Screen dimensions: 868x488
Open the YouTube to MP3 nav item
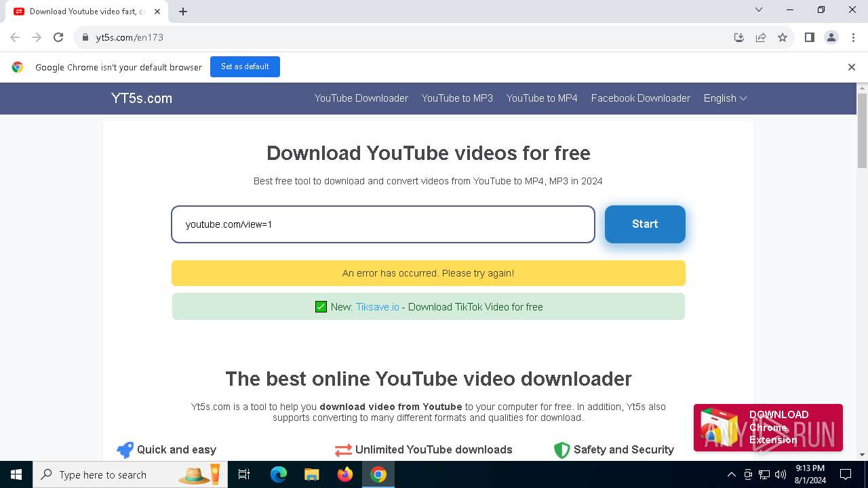click(457, 98)
